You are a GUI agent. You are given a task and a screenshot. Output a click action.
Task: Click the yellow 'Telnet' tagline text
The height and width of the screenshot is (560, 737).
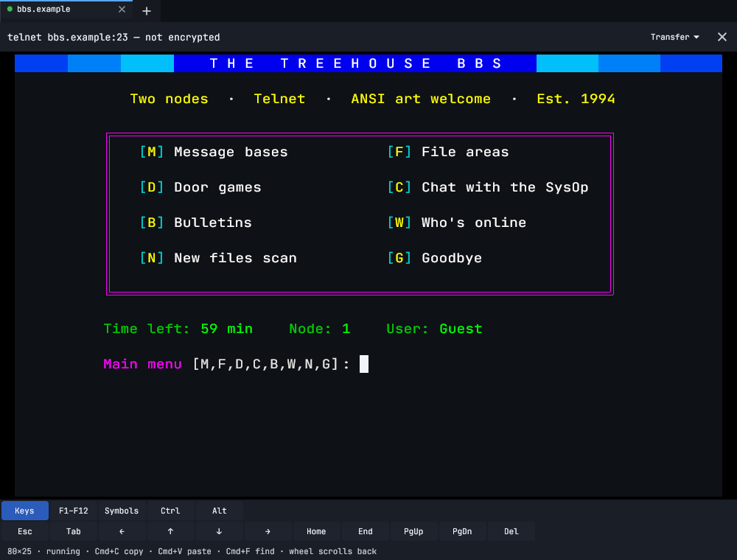tap(279, 99)
